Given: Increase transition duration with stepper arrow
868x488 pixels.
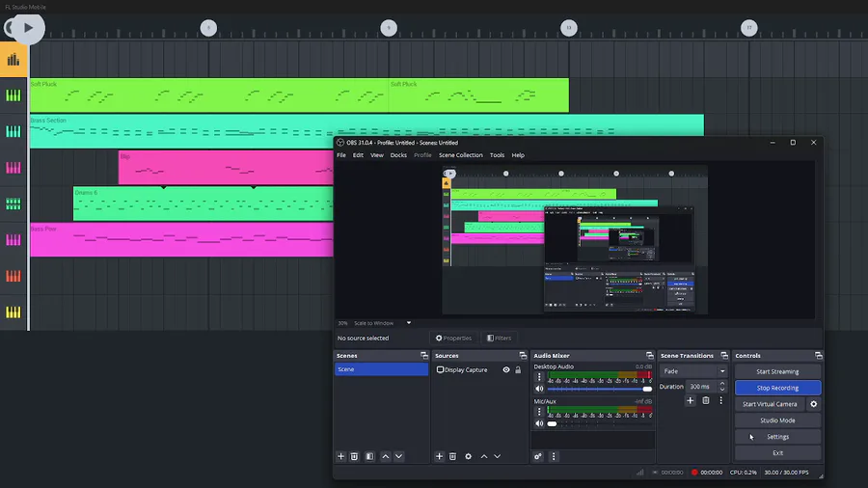Looking at the screenshot, I should tap(721, 384).
